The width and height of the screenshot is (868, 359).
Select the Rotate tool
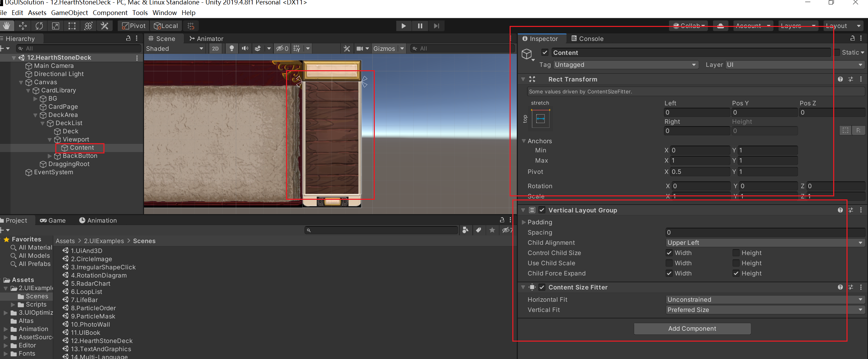click(39, 26)
